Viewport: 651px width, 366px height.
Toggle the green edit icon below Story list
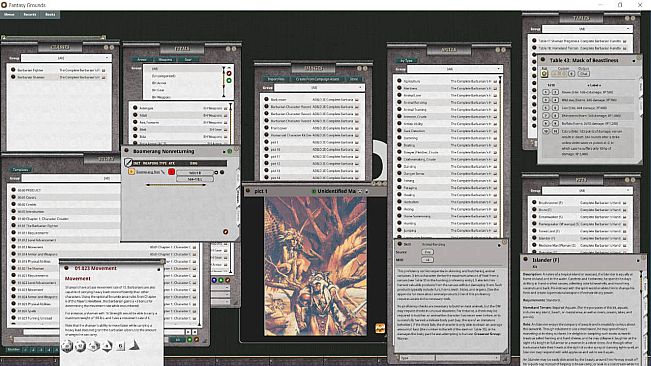[x=190, y=340]
